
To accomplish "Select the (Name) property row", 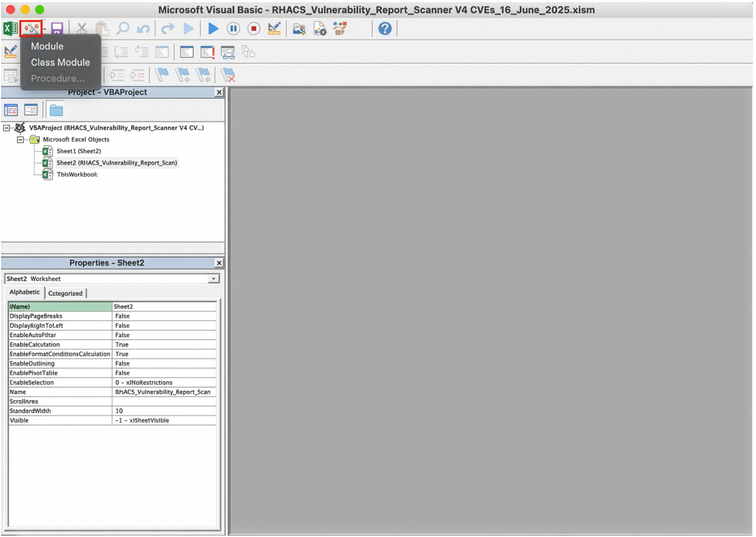I will pos(112,307).
